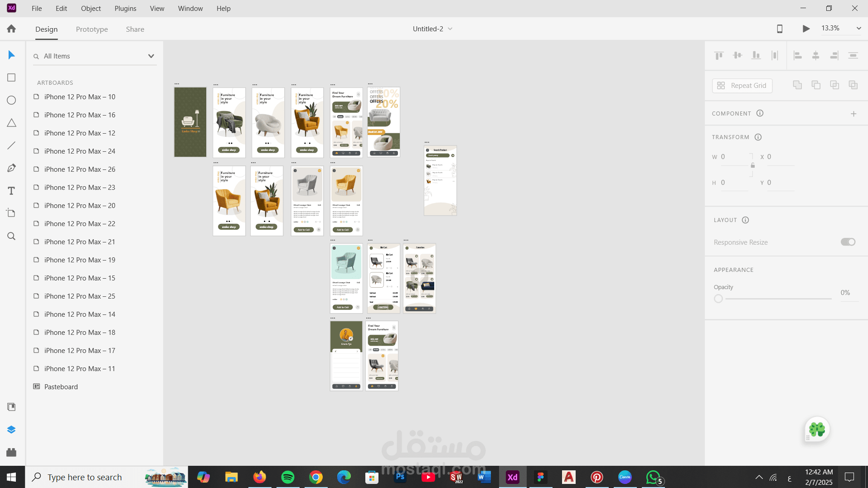868x488 pixels.
Task: Open the Window menu
Action: (190, 9)
